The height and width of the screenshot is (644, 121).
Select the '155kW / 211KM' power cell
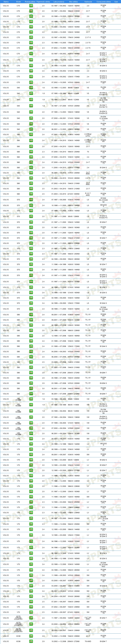[74, 470]
